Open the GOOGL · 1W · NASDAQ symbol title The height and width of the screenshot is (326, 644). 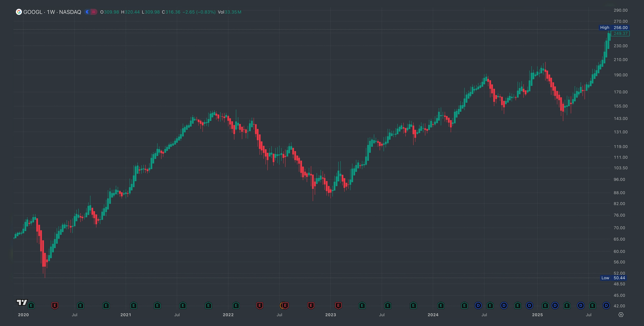tap(52, 12)
